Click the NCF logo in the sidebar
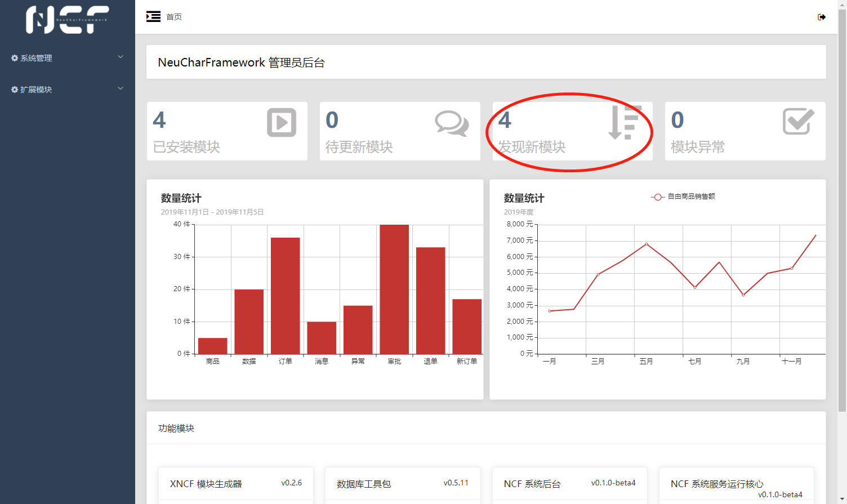 (68, 20)
